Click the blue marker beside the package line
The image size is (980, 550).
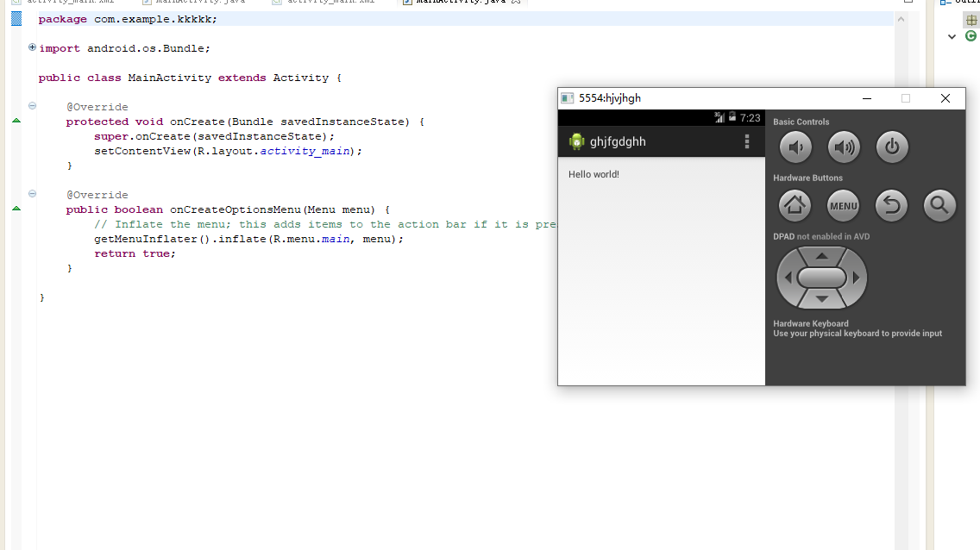click(16, 19)
